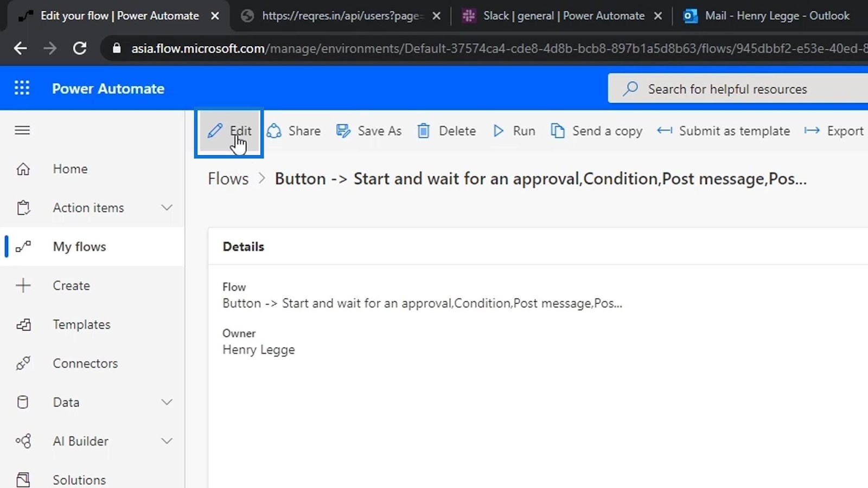868x488 pixels.
Task: Click the Submit as template arrow icon
Action: (x=665, y=131)
